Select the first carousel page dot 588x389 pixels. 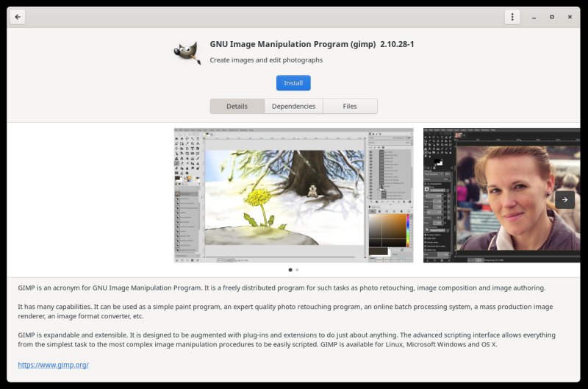(x=290, y=270)
